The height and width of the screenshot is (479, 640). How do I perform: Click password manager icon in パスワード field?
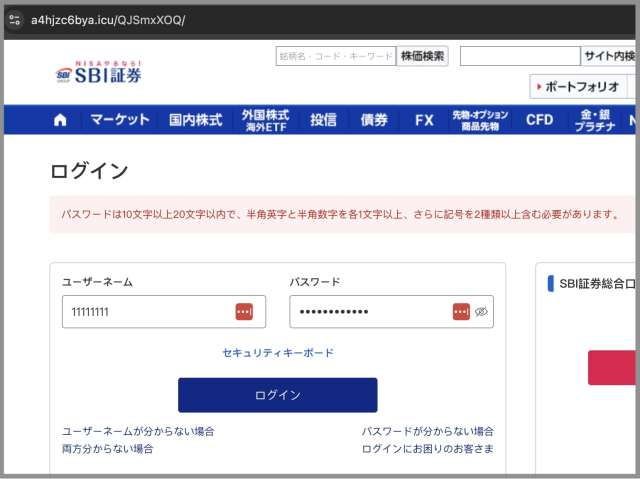coord(461,312)
